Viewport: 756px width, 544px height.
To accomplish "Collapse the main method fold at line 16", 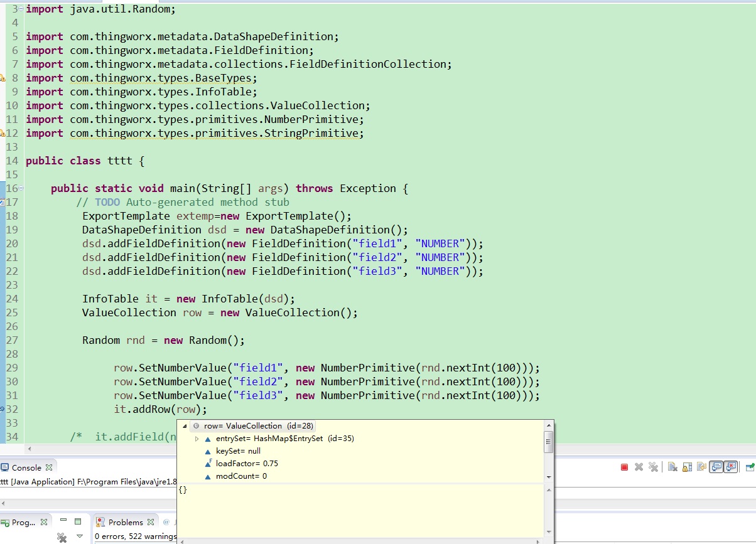I will (x=21, y=188).
